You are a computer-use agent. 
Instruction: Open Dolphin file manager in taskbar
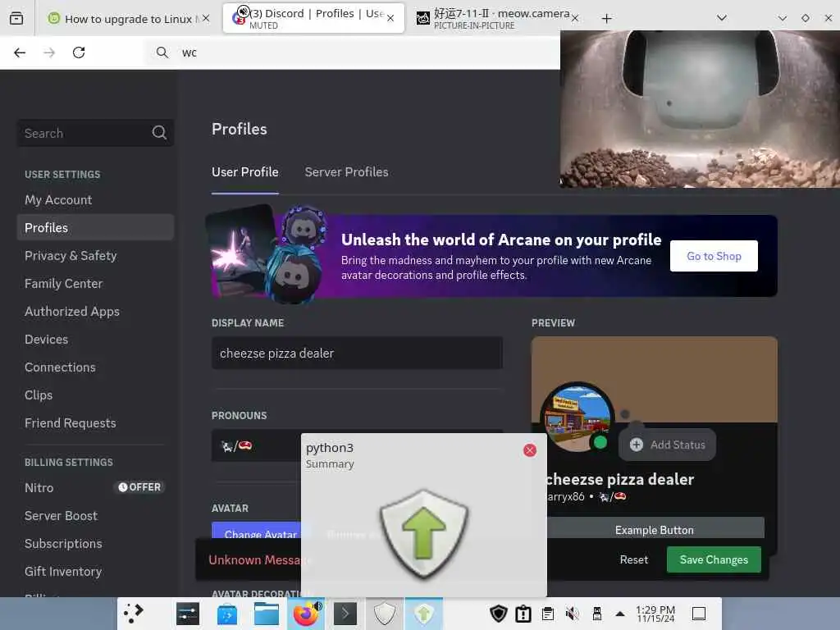click(x=267, y=614)
